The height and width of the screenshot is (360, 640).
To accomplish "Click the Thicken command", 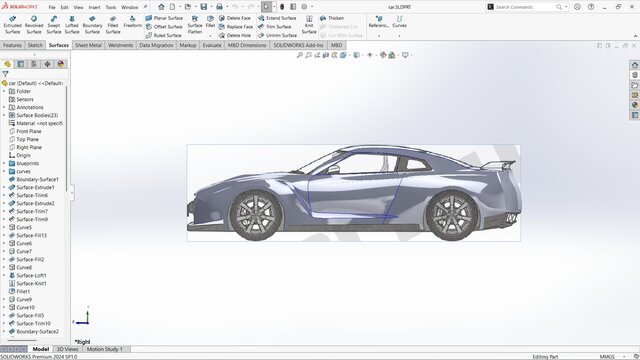I will [332, 18].
